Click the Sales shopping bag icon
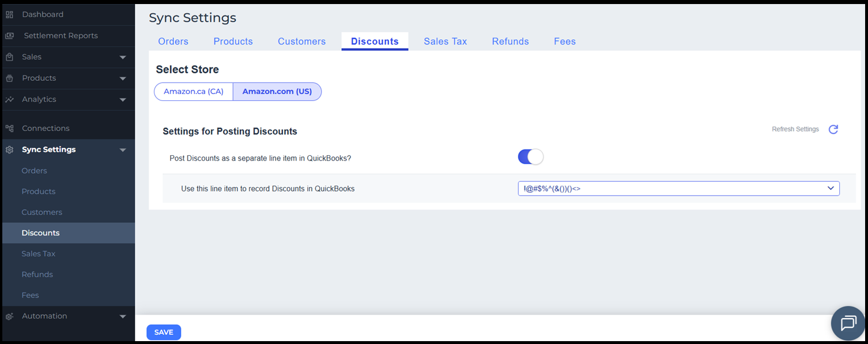868x344 pixels. pos(9,57)
